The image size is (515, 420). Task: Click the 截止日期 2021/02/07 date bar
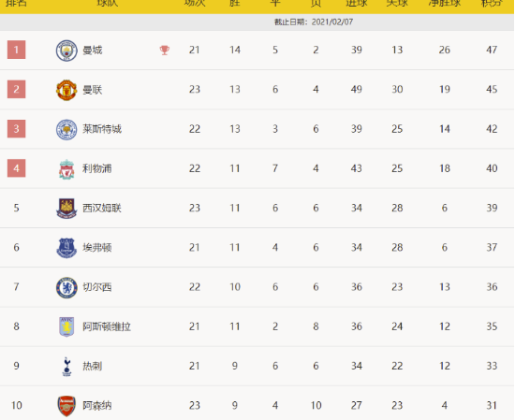[x=257, y=22]
